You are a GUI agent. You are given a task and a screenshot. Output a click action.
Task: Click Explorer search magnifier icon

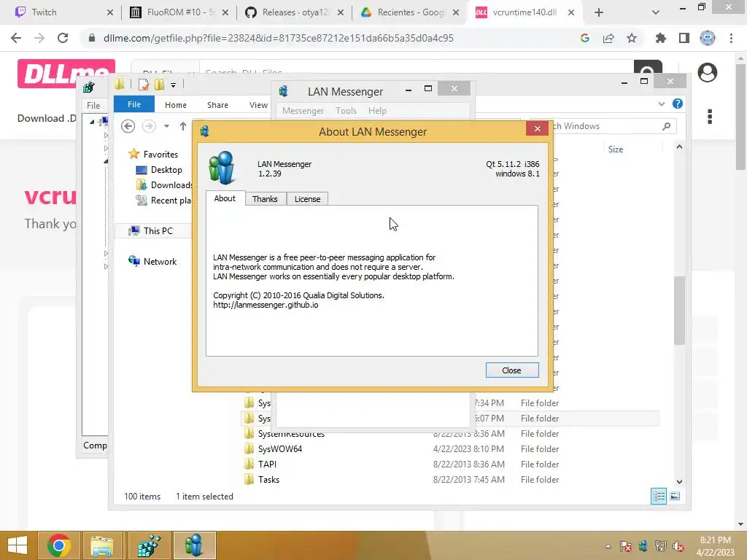pyautogui.click(x=667, y=126)
